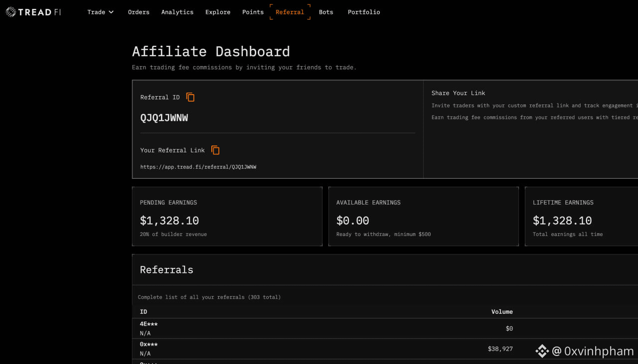This screenshot has width=638, height=364.
Task: Click the Volume column header
Action: click(502, 312)
